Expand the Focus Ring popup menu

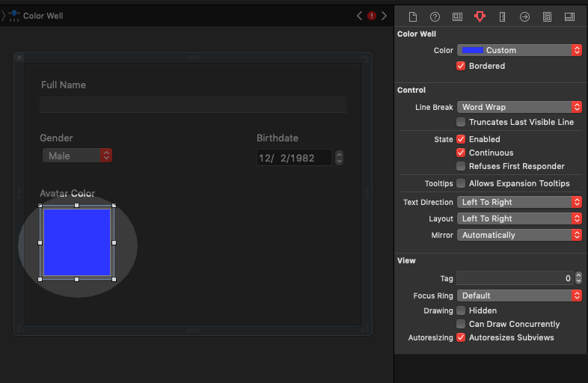click(519, 295)
